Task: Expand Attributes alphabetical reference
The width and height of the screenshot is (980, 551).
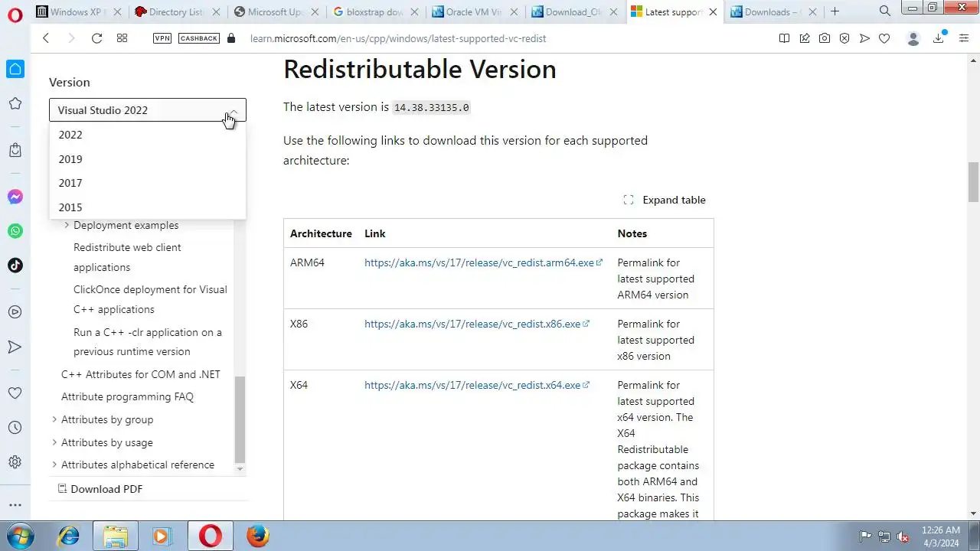Action: [54, 465]
